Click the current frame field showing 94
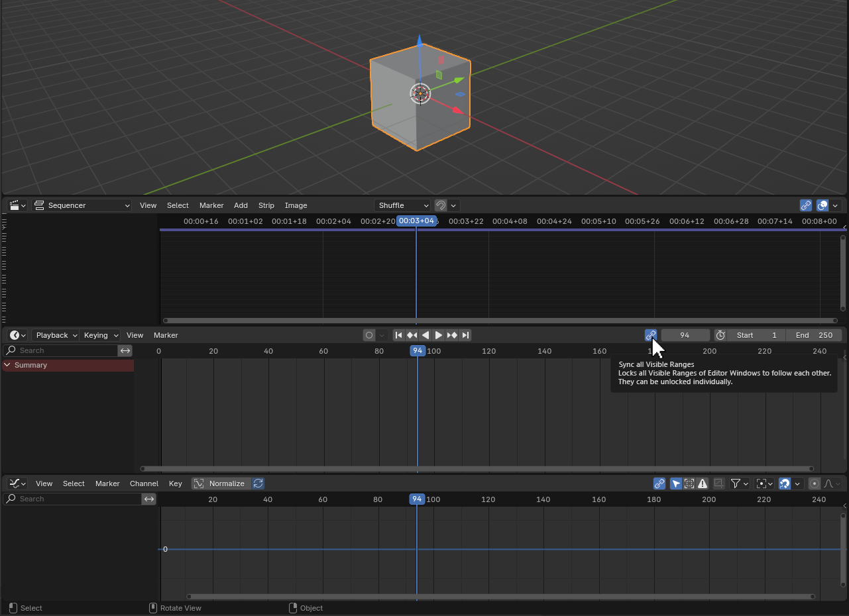 685,335
